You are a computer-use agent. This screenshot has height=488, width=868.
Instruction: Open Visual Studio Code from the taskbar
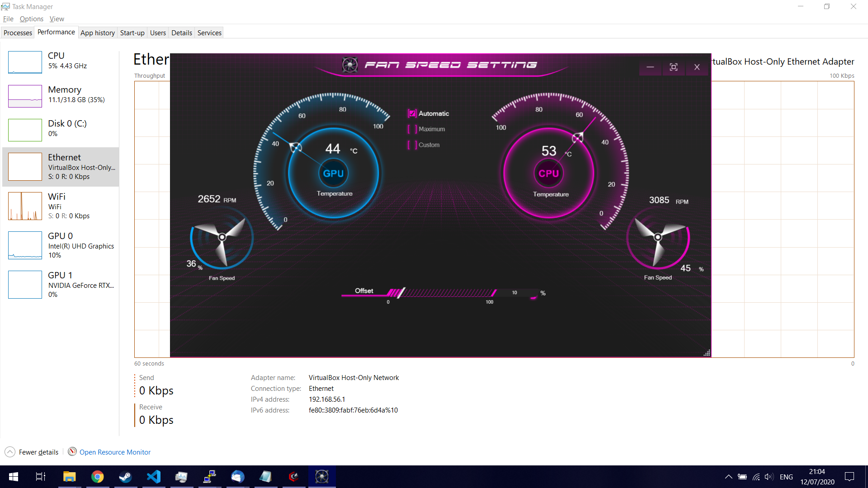coord(154,477)
